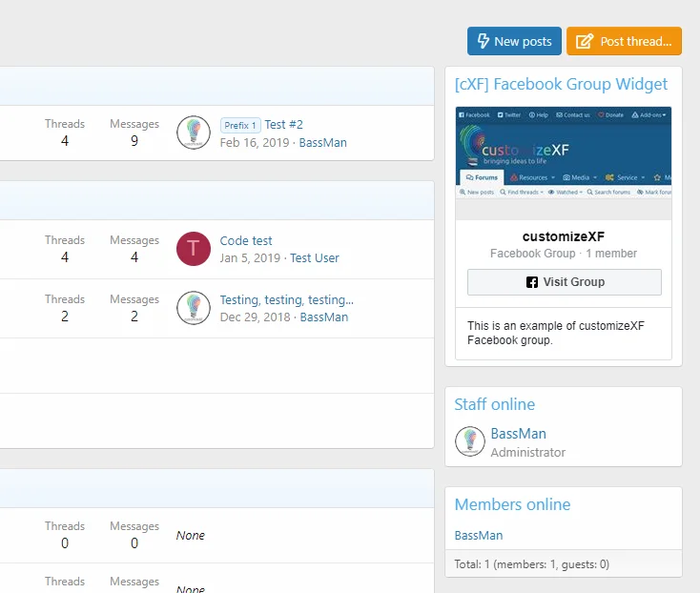
Task: Click the lightning icon on New posts
Action: 484,41
